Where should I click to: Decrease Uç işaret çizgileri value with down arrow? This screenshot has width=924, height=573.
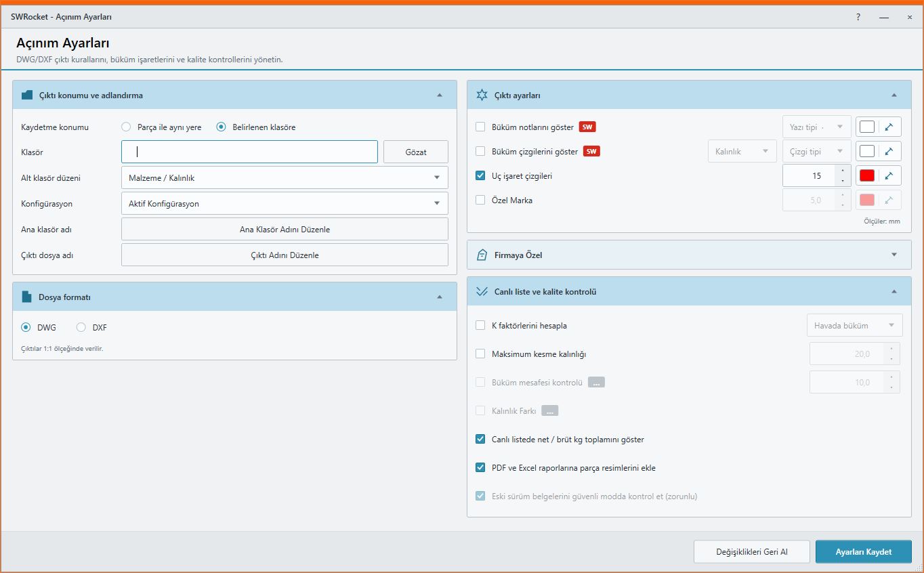(843, 181)
